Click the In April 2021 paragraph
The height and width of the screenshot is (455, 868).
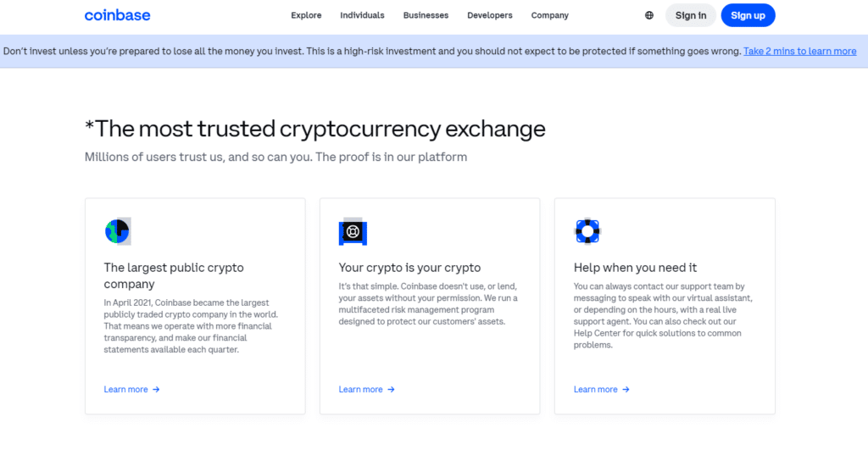[x=191, y=326]
